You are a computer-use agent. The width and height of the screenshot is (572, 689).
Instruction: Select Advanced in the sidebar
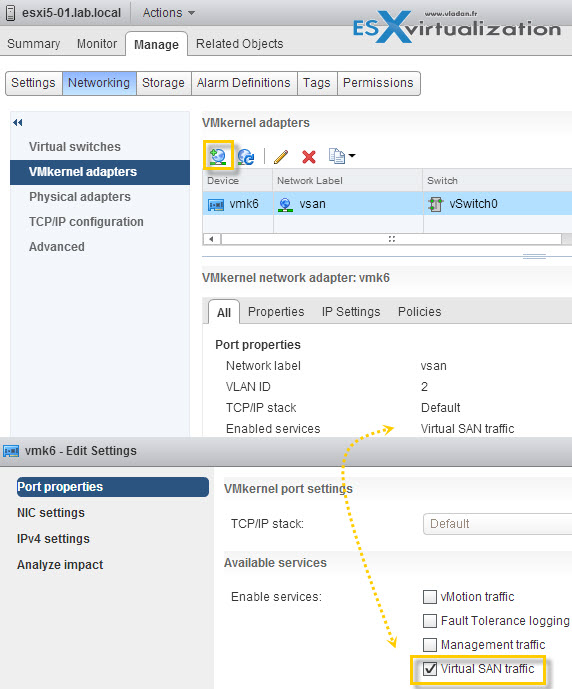coord(100,247)
